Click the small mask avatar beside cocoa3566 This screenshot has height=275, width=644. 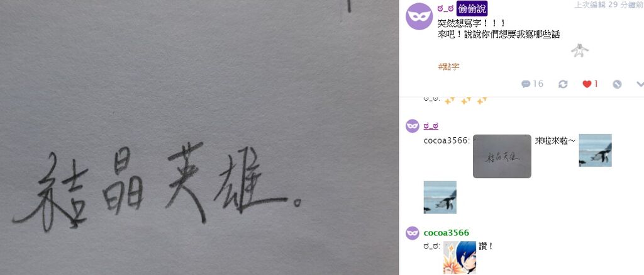point(413,233)
